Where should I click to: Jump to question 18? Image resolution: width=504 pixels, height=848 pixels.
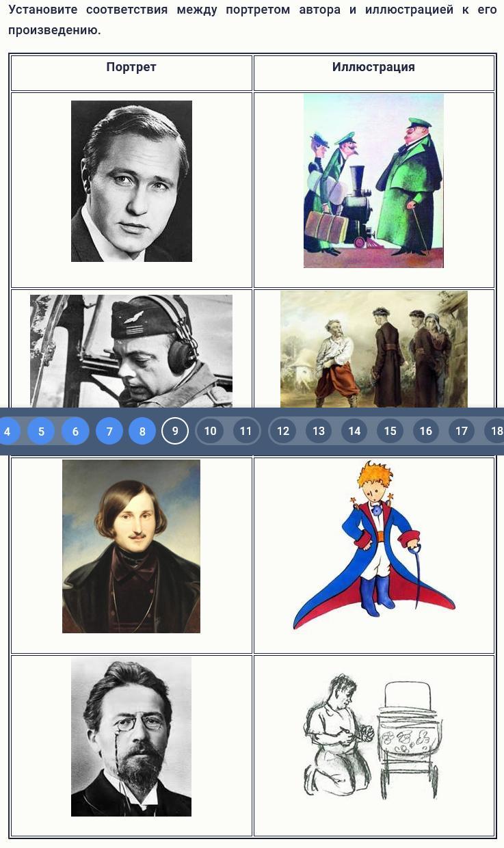tap(495, 431)
